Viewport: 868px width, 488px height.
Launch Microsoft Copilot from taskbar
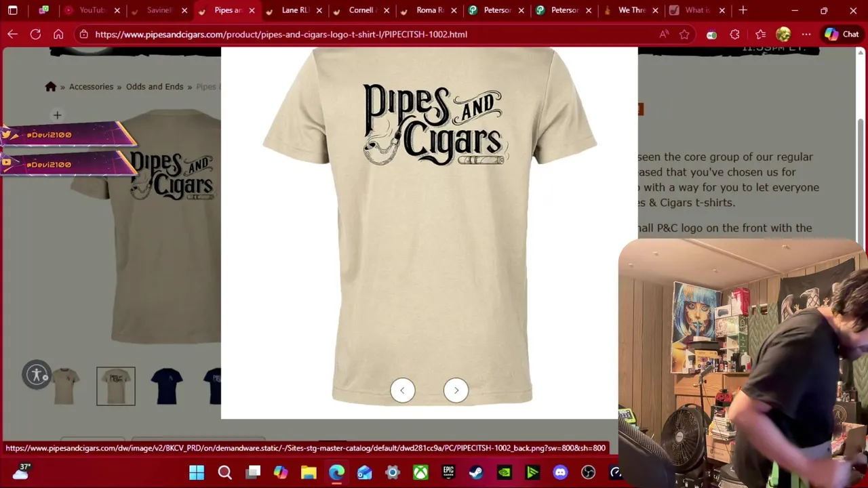coord(281,472)
